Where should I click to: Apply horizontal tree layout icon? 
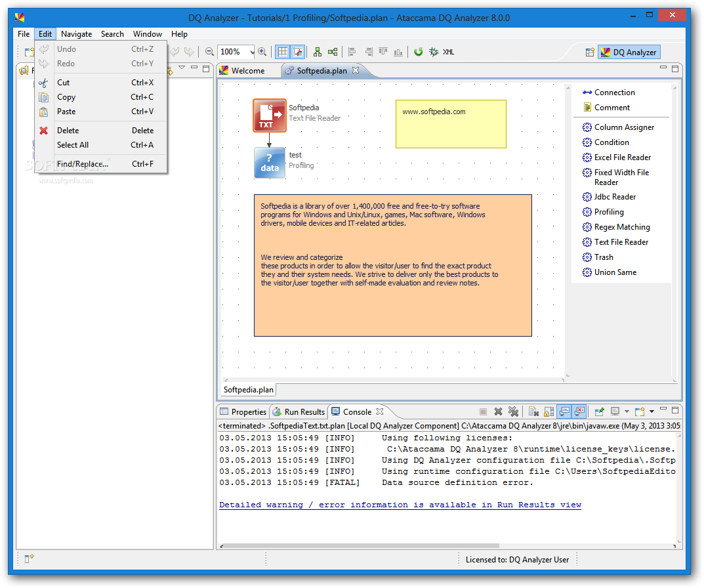[333, 52]
